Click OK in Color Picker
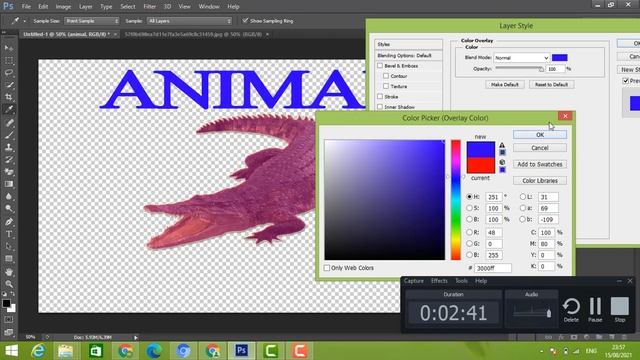 point(540,135)
